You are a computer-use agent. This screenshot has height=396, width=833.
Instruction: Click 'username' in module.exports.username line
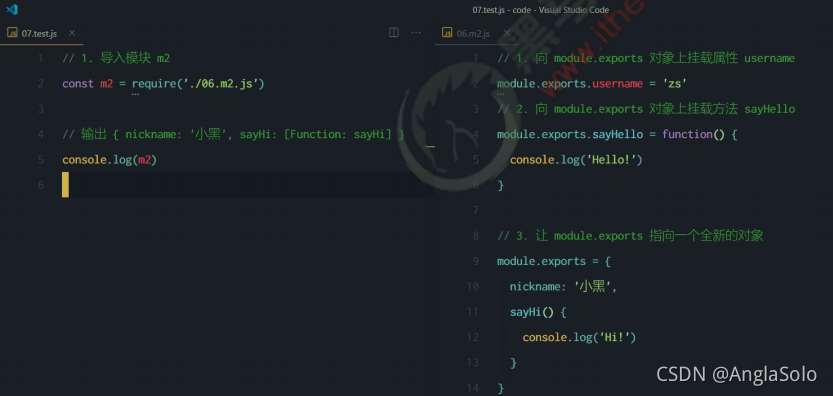pyautogui.click(x=617, y=84)
